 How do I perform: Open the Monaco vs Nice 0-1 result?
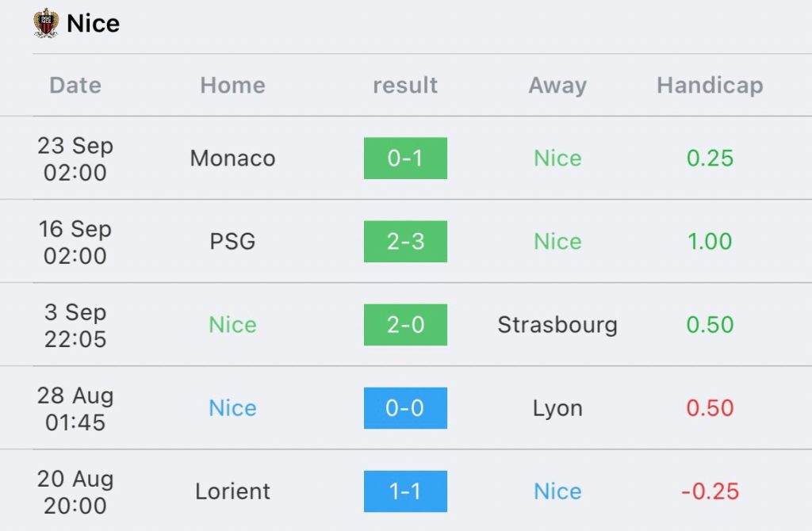405,159
